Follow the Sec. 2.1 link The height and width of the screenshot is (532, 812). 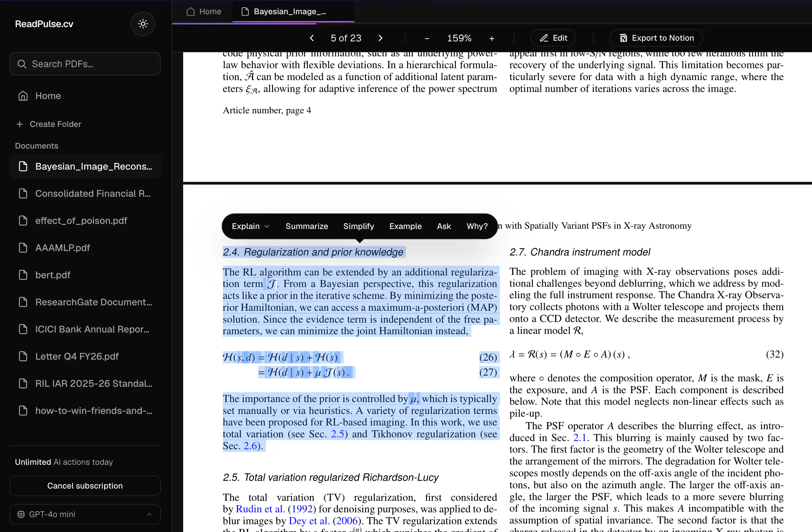pos(580,438)
